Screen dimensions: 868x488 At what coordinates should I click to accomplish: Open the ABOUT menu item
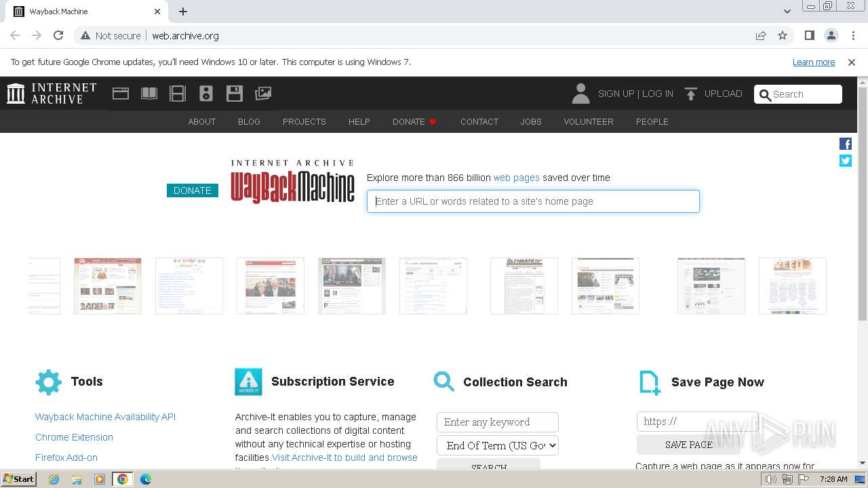pyautogui.click(x=202, y=121)
